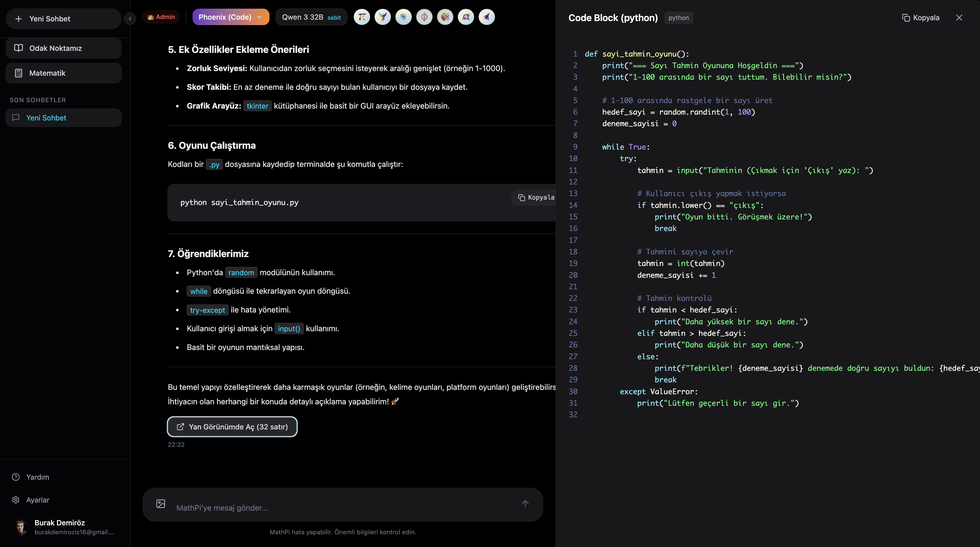Viewport: 980px width, 547px height.
Task: Copy the code using Kopyala in side panel header
Action: coord(921,18)
